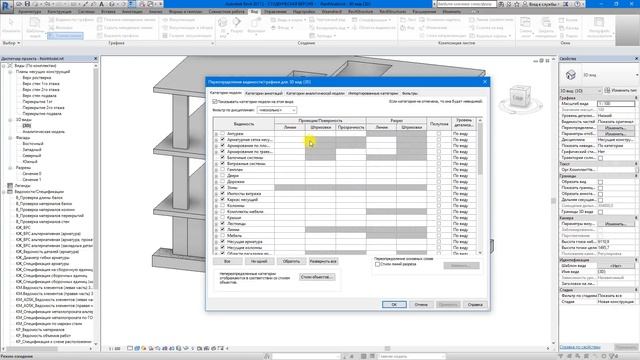
Task: Click Скрыть невидимые линии ribbon icon
Action: coord(100,28)
